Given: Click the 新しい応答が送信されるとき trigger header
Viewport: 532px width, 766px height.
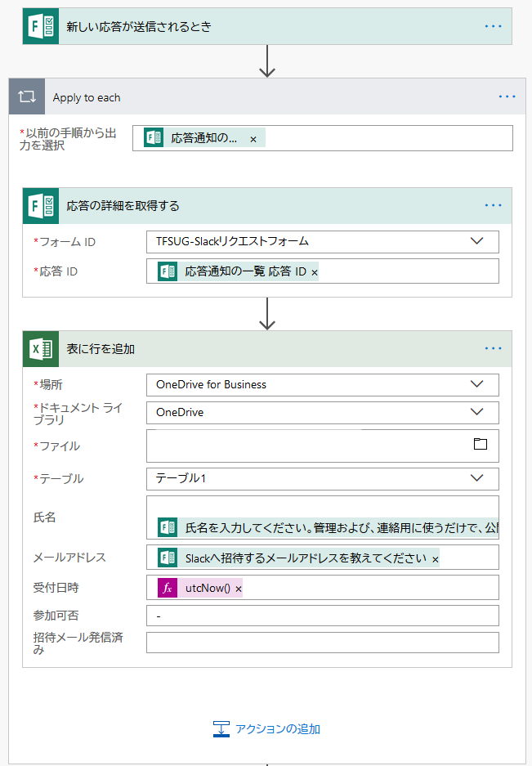Looking at the screenshot, I should (267, 26).
